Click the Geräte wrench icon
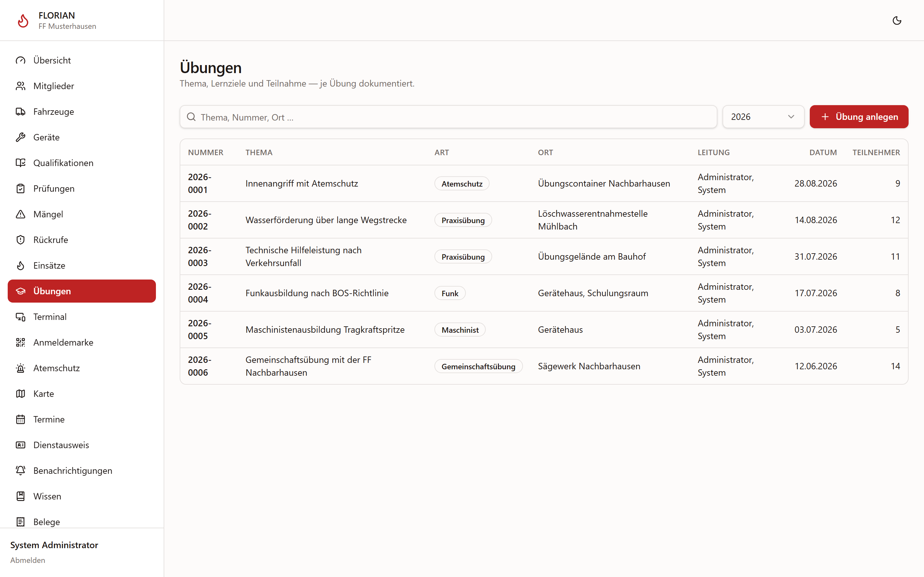Image resolution: width=924 pixels, height=577 pixels. click(21, 137)
